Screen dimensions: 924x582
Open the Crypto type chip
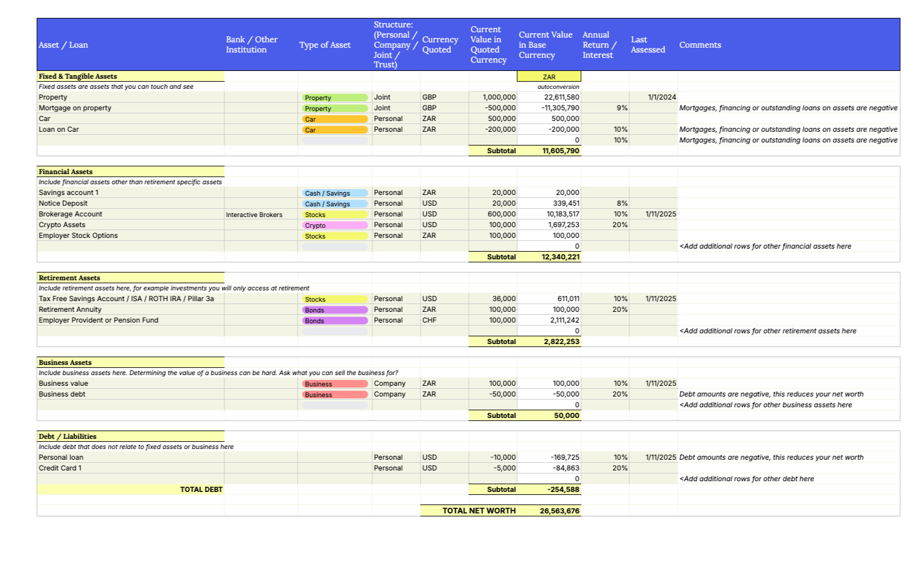point(335,225)
